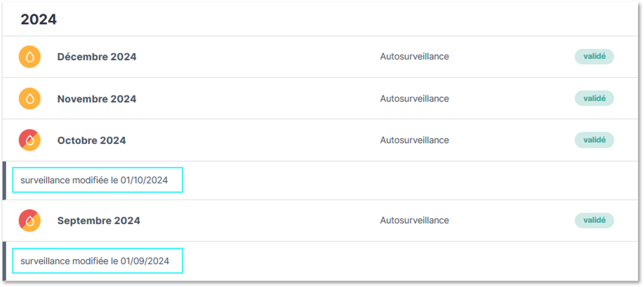Select Autosurveillance label in Novembre row

point(415,98)
